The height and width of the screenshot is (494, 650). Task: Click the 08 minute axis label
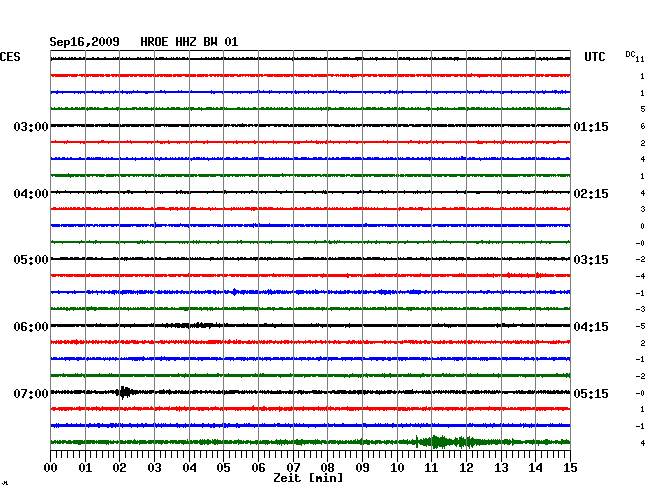(327, 468)
